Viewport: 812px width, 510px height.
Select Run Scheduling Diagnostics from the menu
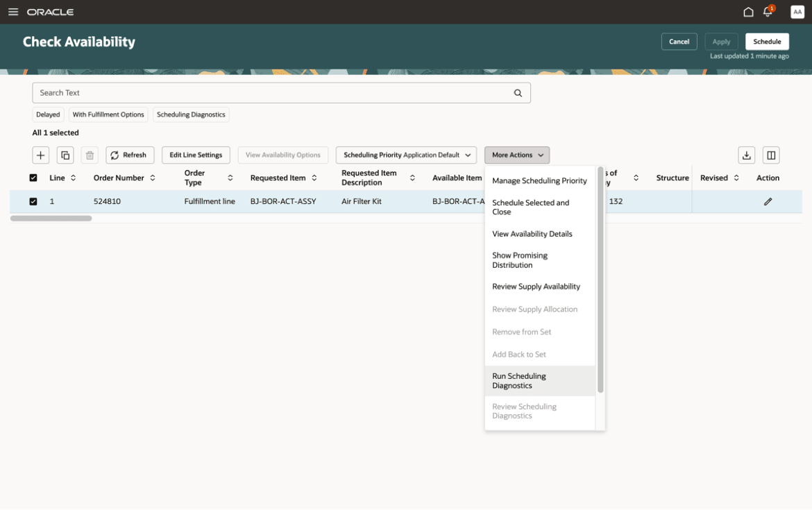click(x=519, y=380)
